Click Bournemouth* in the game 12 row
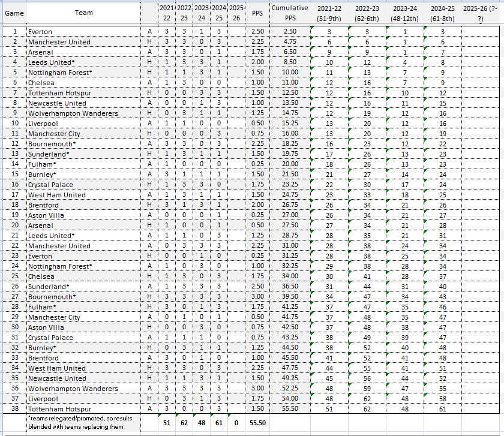Screen dimensions: 504x436 click(52, 144)
